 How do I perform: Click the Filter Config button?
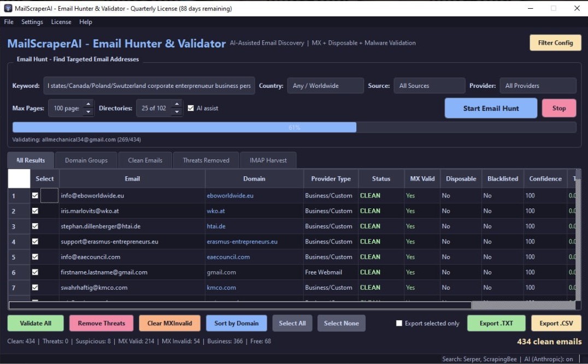(x=555, y=43)
